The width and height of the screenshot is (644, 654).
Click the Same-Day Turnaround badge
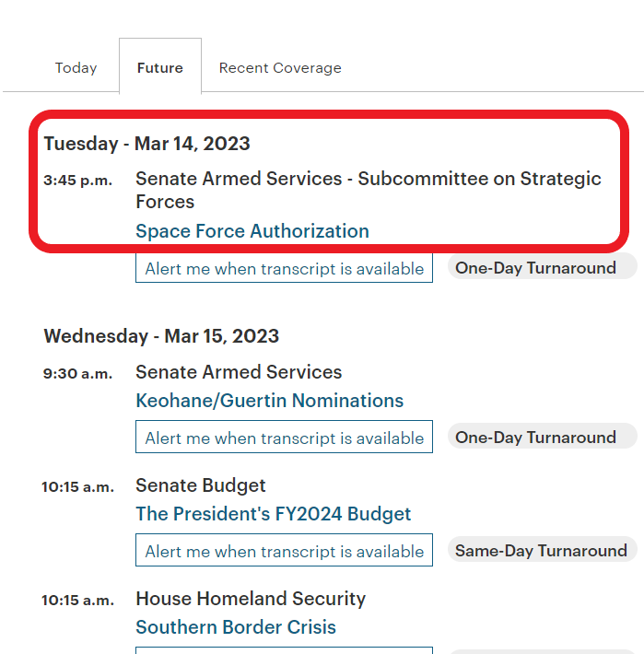543,550
